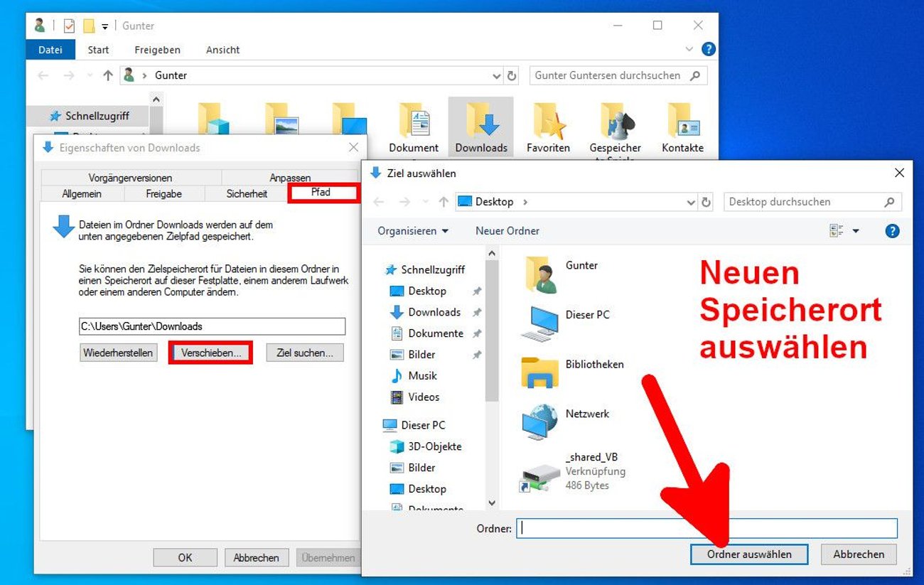
Task: Click the Ordner auswählen button
Action: point(749,554)
